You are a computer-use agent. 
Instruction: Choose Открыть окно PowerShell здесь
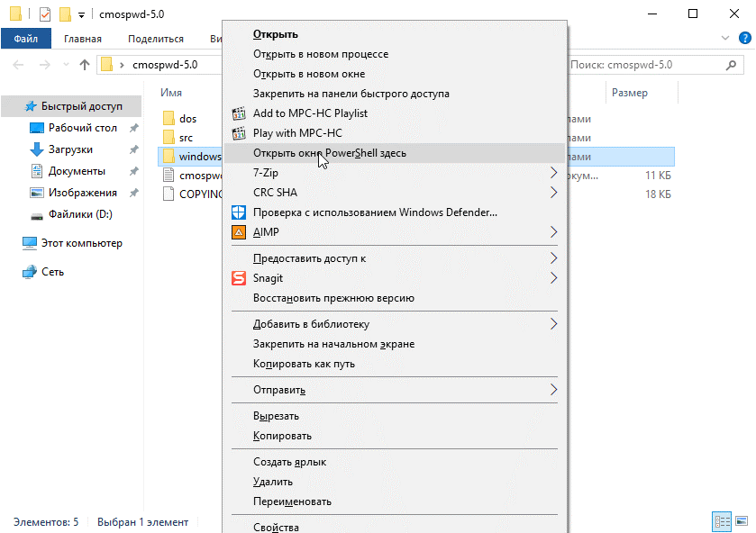[330, 153]
